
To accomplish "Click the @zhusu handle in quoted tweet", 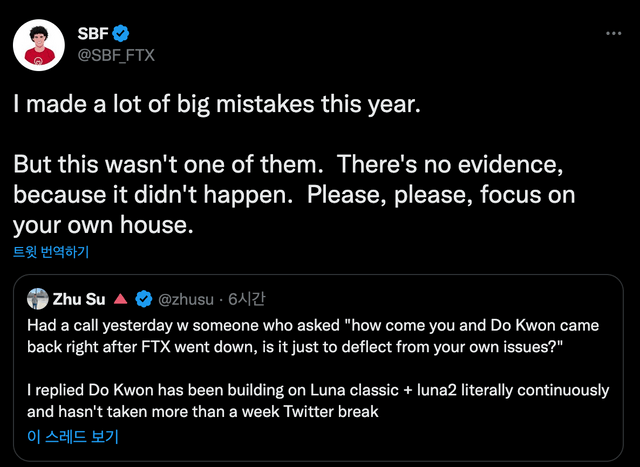I will (x=185, y=299).
